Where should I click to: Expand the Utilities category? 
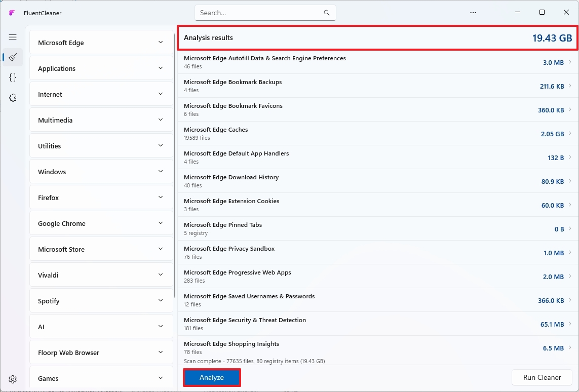click(x=101, y=146)
